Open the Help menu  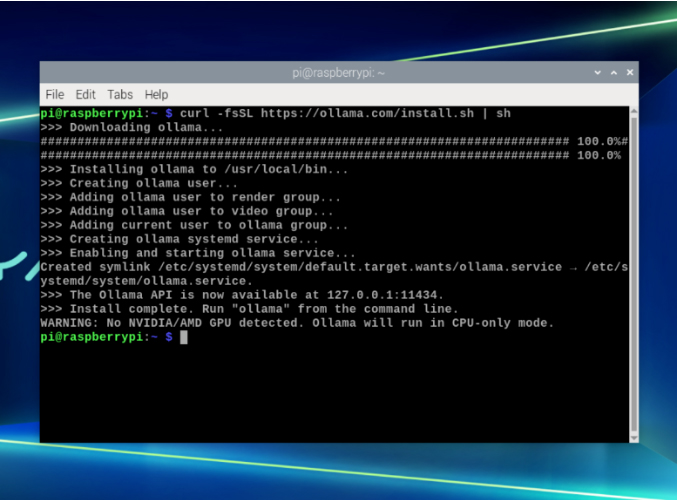(156, 94)
